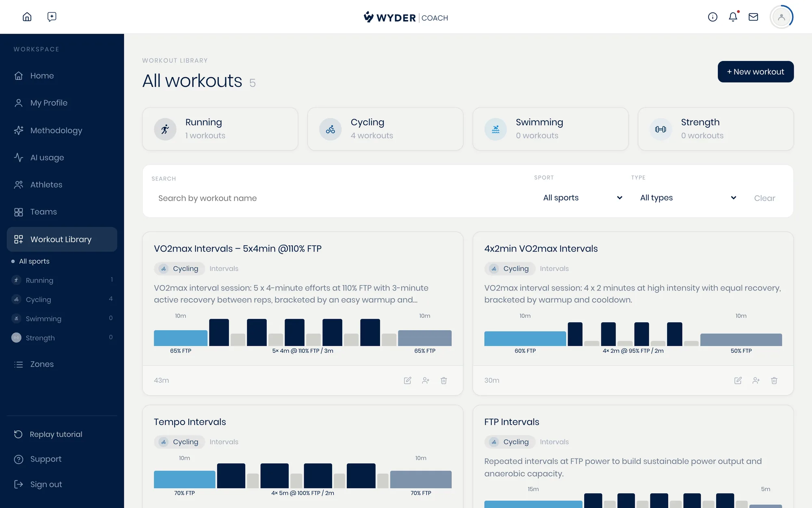Open Teams in sidebar

62,212
